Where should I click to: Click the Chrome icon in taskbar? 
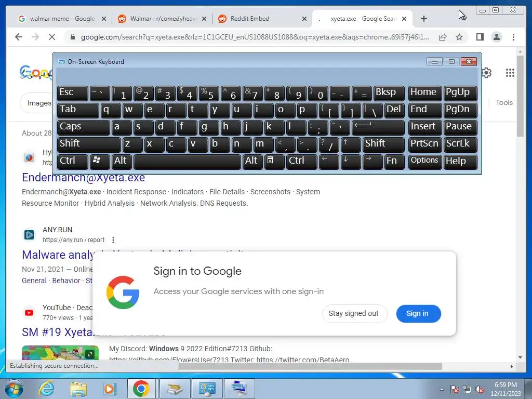coord(141,389)
